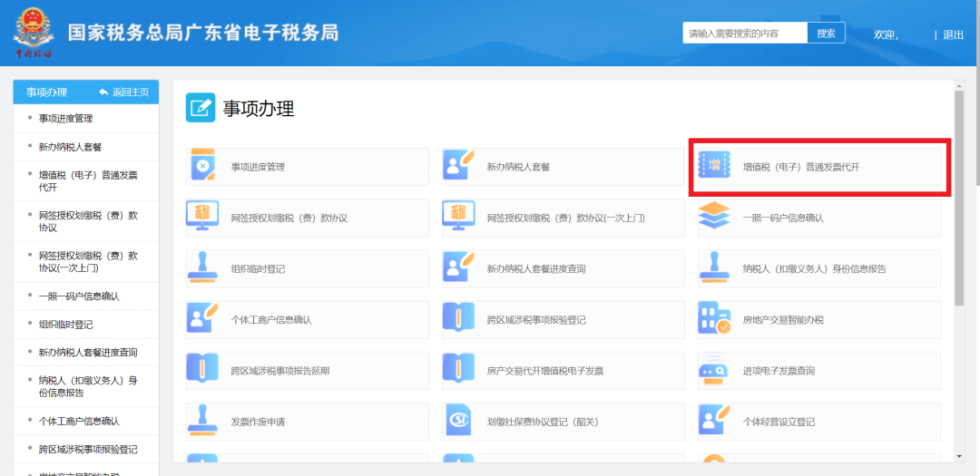Image resolution: width=980 pixels, height=476 pixels.
Task: Click the 网签授权划缴税（费）款协议(一次上门) monitor icon
Action: (x=459, y=216)
